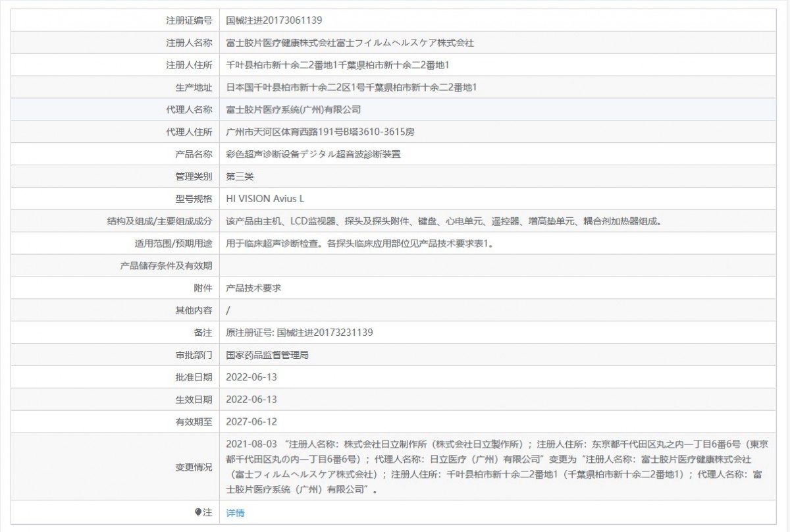Click the 审批部门 label
The height and width of the screenshot is (532, 790).
tap(194, 355)
